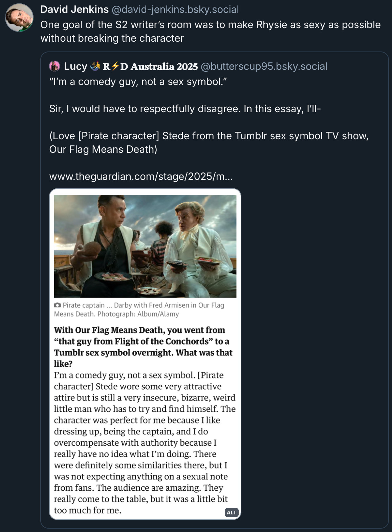Click the surfer emoji after Lucy
Image resolution: width=392 pixels, height=532 pixels.
coord(95,66)
